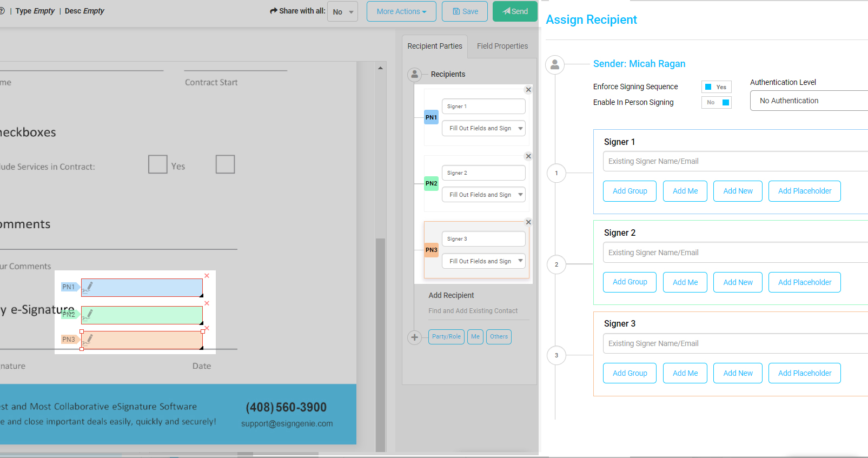Select the PN3 orange signature field

(x=142, y=340)
